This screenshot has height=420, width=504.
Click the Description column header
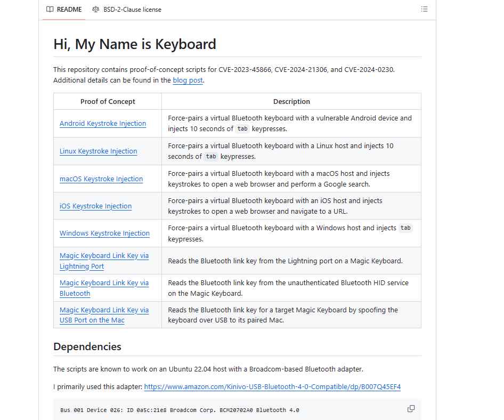point(291,101)
